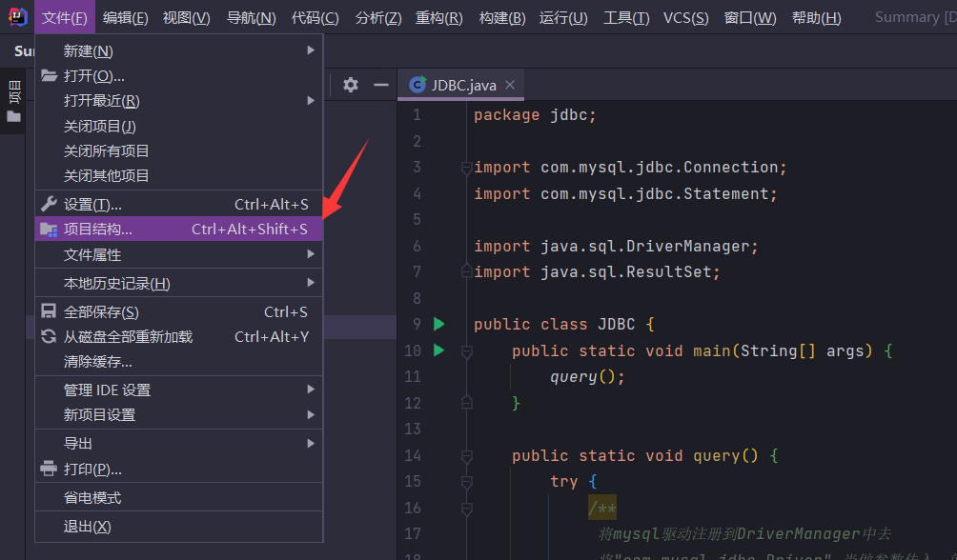The height and width of the screenshot is (560, 957).
Task: Open the 构建(B) menu
Action: tap(502, 17)
